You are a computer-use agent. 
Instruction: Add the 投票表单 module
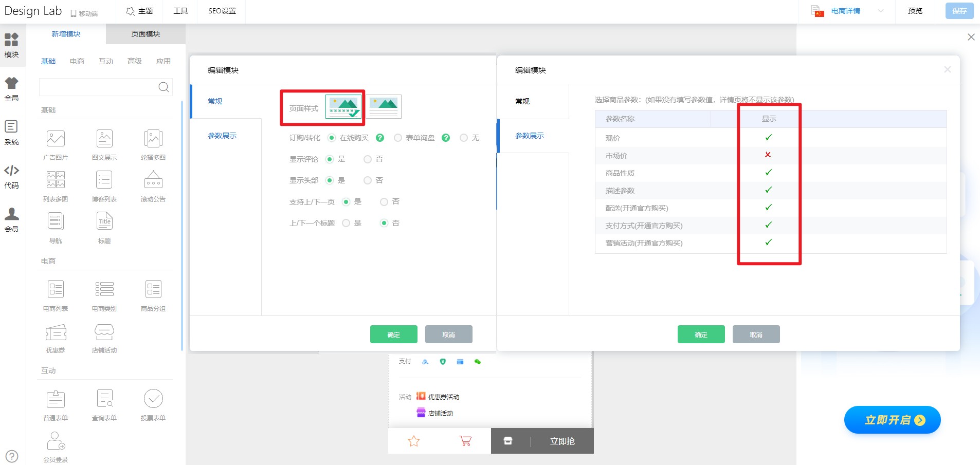(x=153, y=405)
